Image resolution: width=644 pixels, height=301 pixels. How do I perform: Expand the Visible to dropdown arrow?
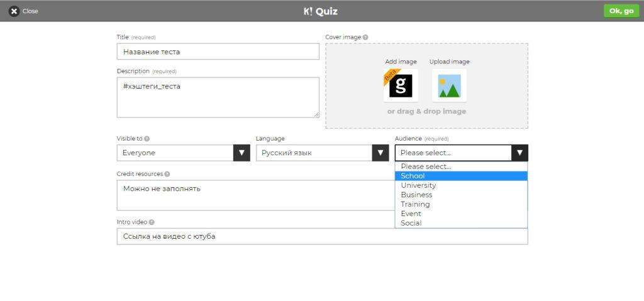pos(241,153)
